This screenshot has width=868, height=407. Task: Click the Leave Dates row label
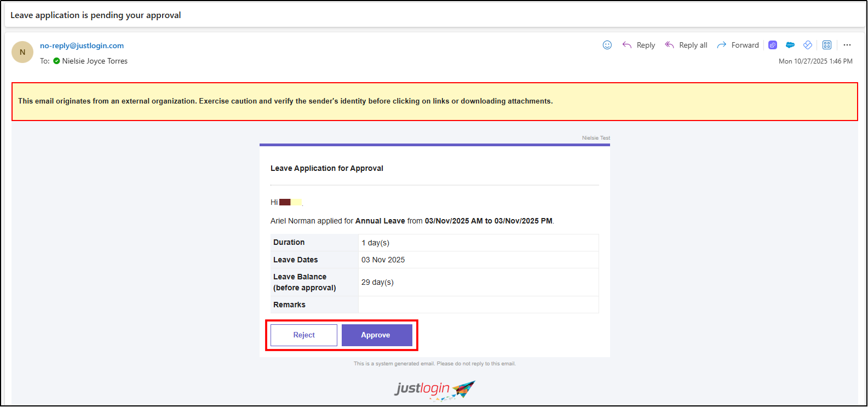point(296,260)
